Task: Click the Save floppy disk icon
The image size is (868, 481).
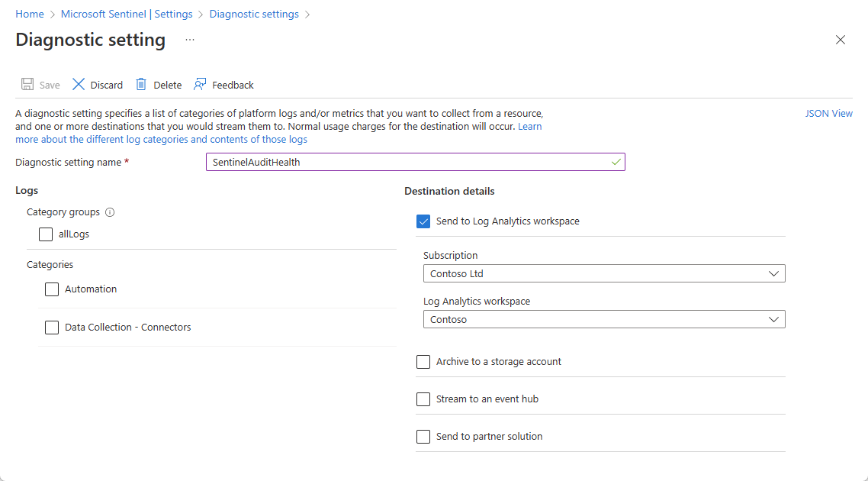Action: click(x=27, y=85)
